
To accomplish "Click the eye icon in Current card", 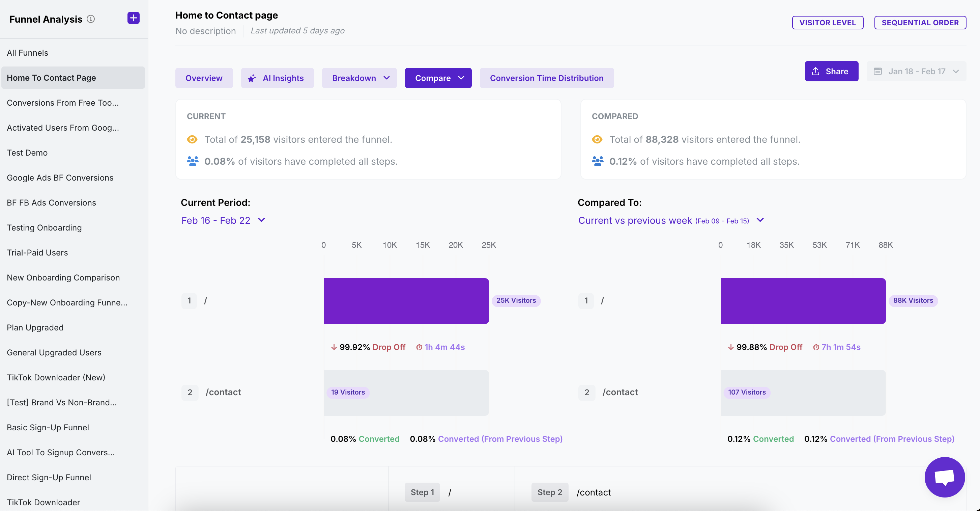I will pyautogui.click(x=192, y=139).
